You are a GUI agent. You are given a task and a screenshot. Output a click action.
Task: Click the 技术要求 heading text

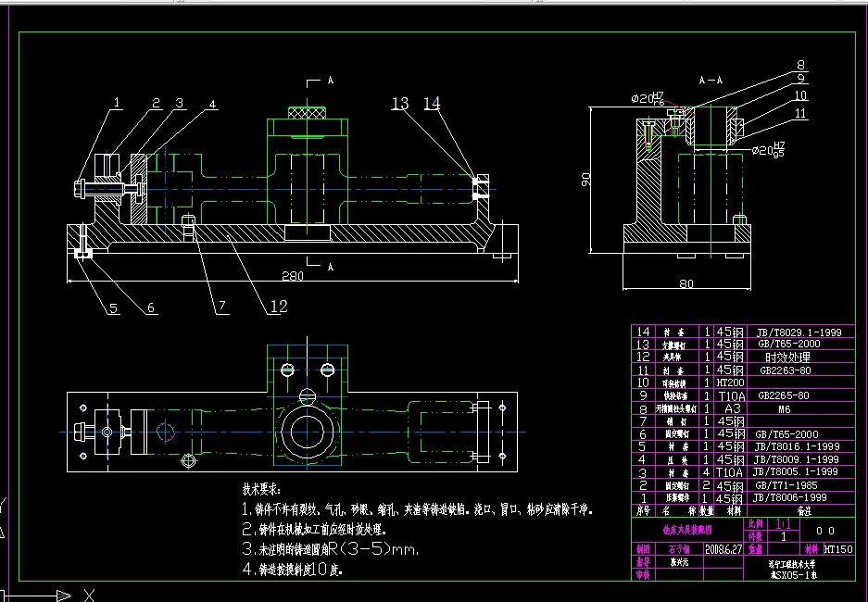click(x=262, y=489)
